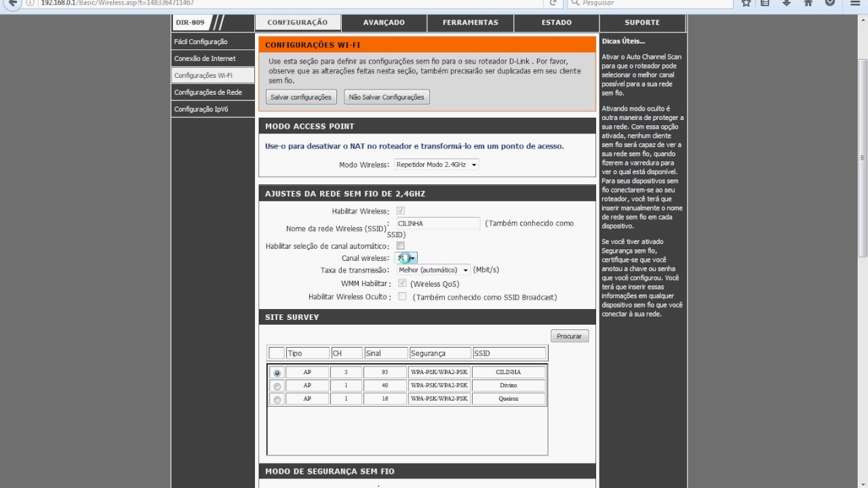The image size is (868, 488).
Task: Open the Taxa de transmissão dropdown
Action: 433,270
